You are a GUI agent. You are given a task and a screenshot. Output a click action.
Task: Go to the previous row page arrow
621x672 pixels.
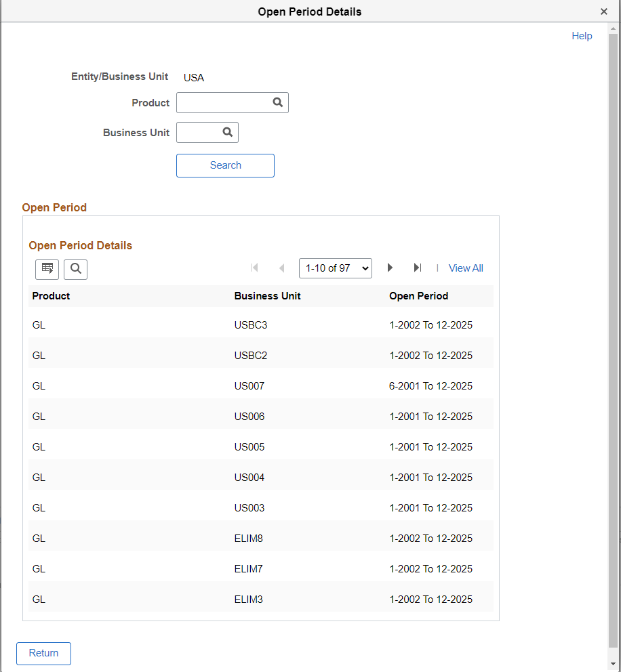pyautogui.click(x=282, y=268)
